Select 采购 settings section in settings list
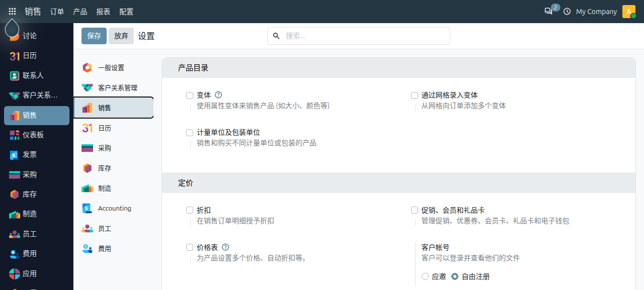This screenshot has width=644, height=290. click(114, 148)
